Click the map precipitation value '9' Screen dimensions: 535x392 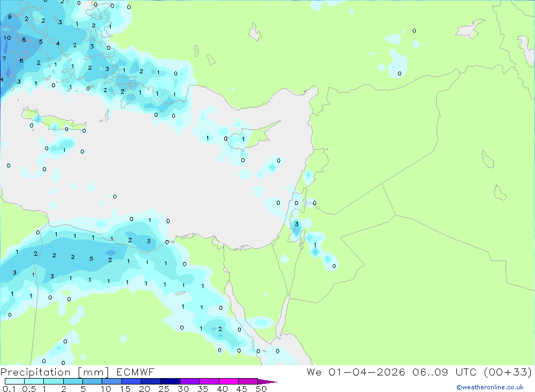tap(10, 17)
